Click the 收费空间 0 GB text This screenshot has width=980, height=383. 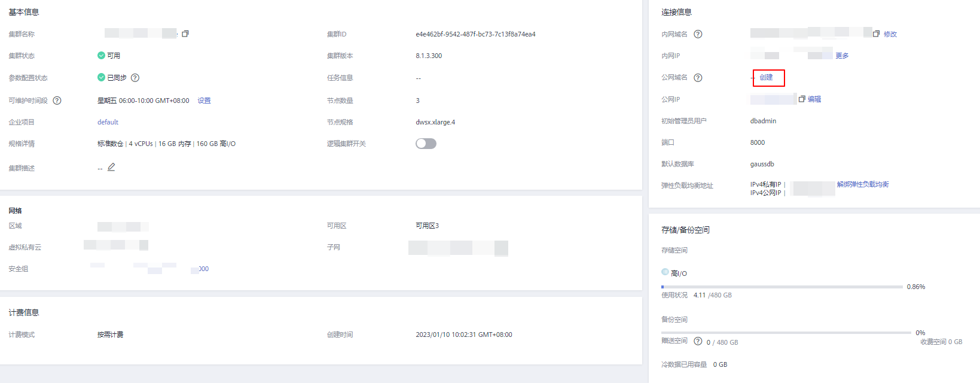[x=941, y=342]
